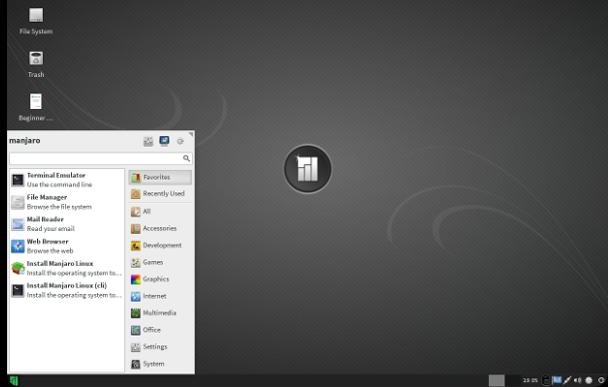Show the Multimedia applications category
Image resolution: width=608 pixels, height=387 pixels.
[160, 313]
